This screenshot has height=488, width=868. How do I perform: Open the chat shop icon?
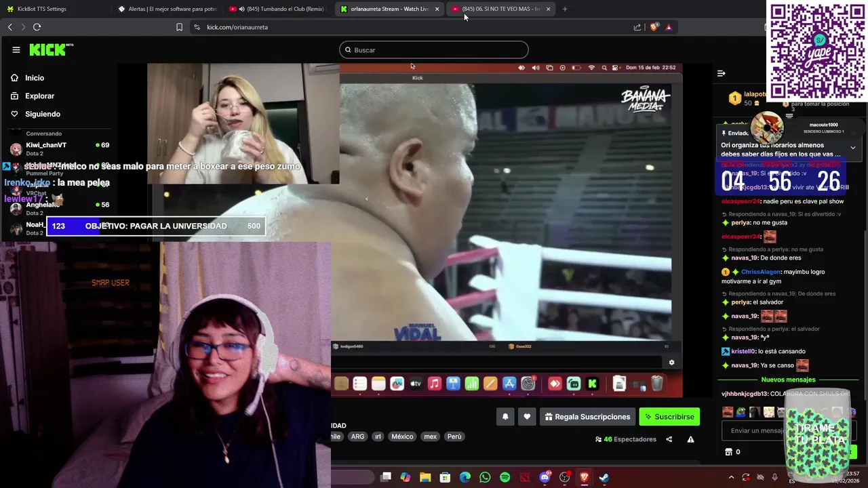[729, 452]
